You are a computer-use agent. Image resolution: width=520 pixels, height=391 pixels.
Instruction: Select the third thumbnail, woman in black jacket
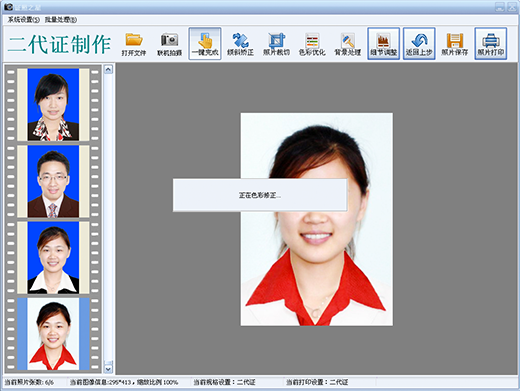tap(53, 258)
